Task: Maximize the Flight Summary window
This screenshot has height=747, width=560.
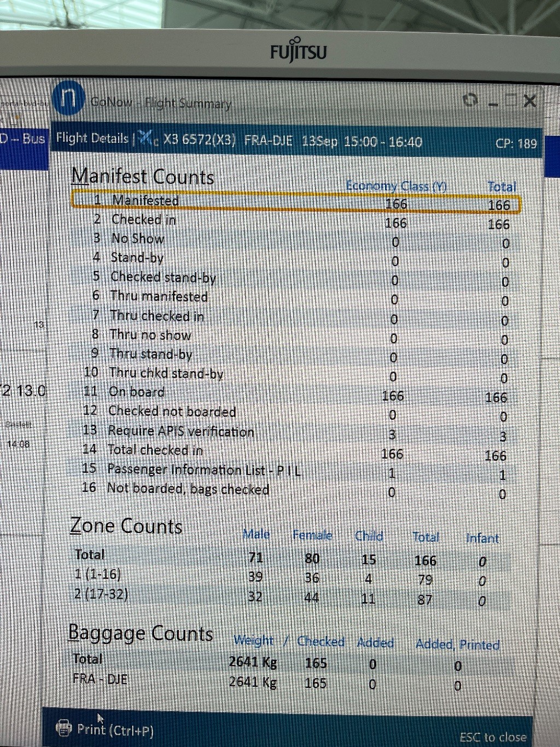Action: 511,101
